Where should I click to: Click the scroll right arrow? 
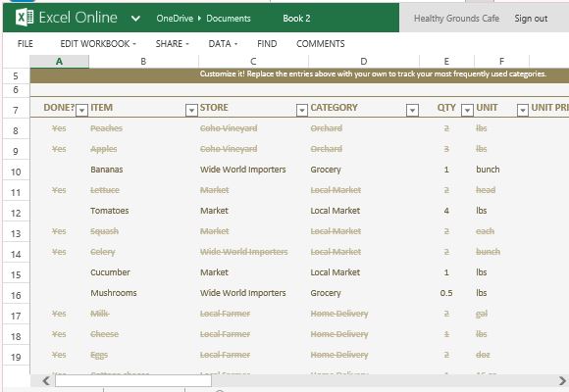tap(562, 381)
